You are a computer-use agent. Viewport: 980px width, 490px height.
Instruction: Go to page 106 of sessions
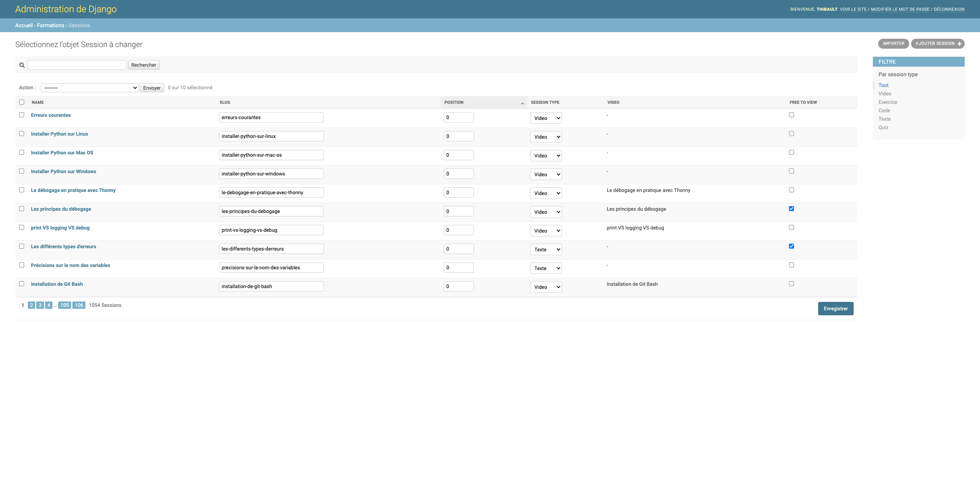(x=78, y=305)
